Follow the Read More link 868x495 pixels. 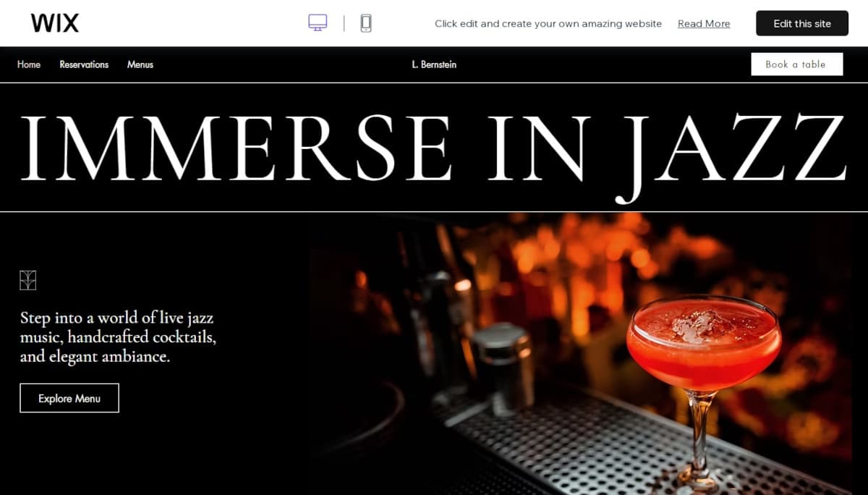[x=704, y=24]
